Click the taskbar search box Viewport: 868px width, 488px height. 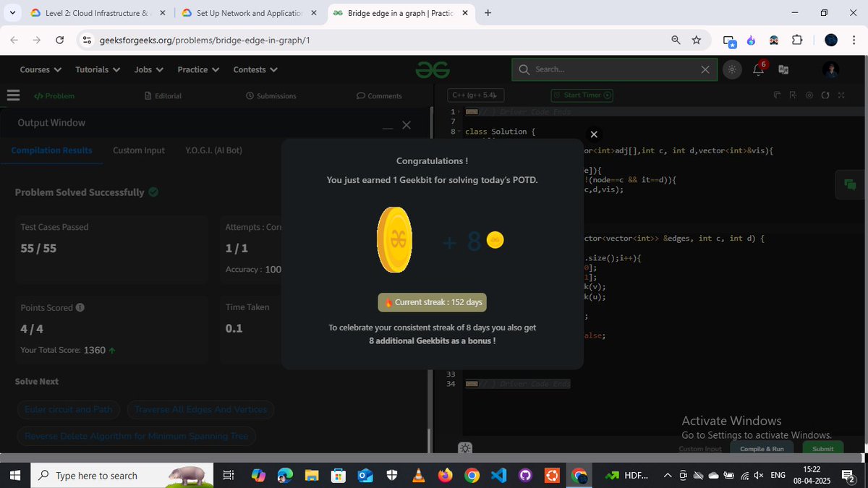click(122, 475)
